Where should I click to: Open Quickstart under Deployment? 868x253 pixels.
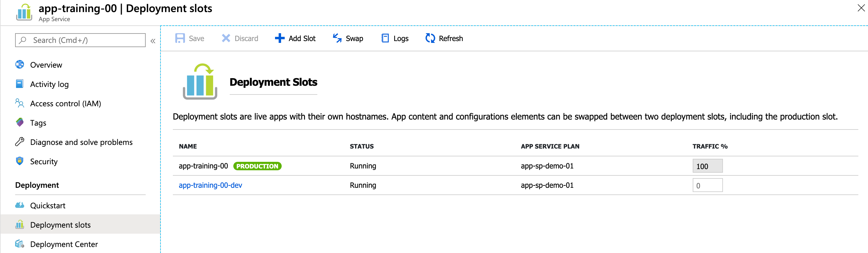point(47,206)
